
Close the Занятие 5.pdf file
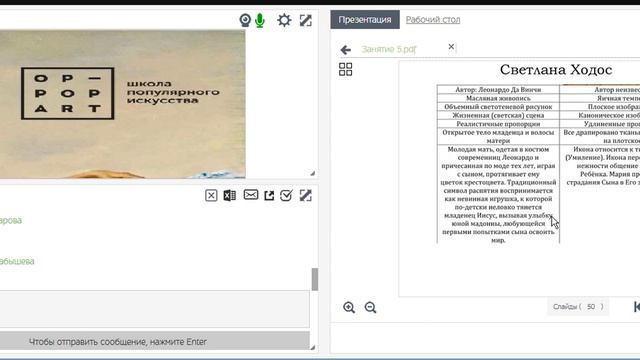click(451, 47)
